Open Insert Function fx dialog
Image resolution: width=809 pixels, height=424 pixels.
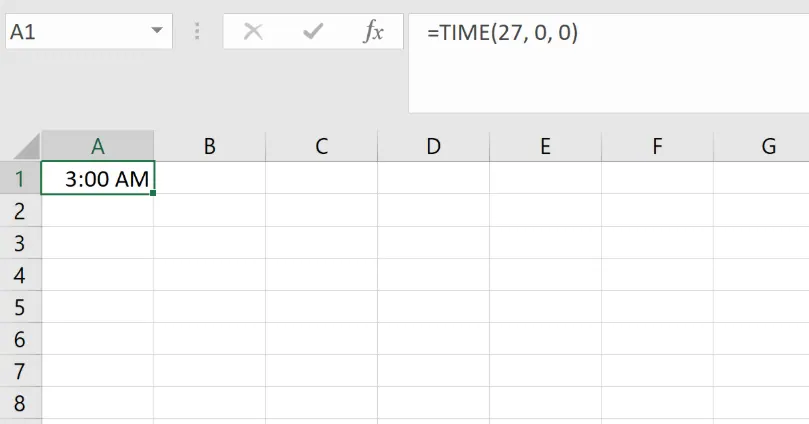(x=373, y=32)
